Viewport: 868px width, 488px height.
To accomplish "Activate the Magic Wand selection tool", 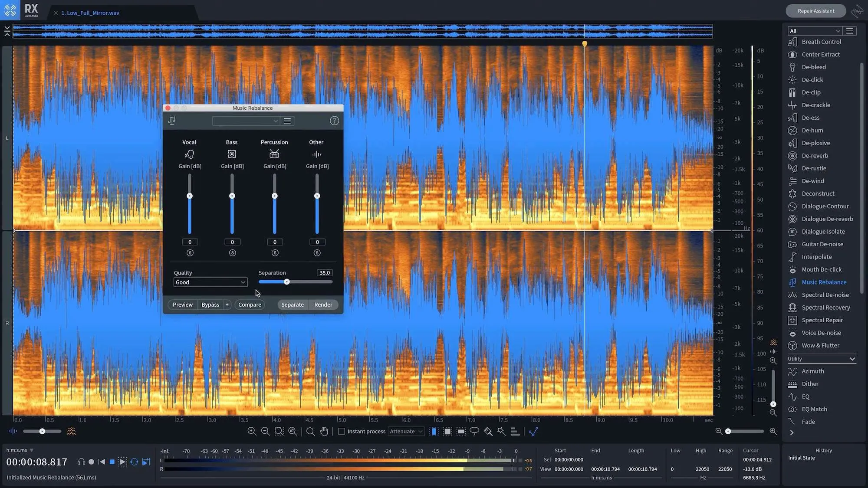I will (501, 431).
